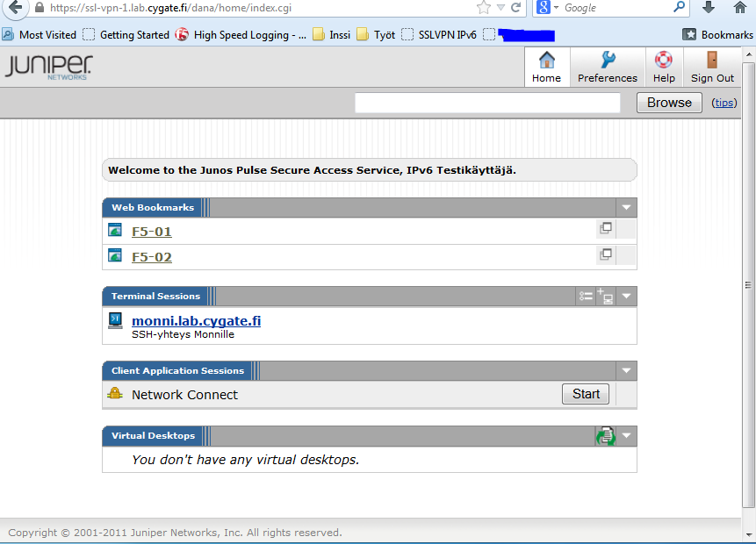Viewport: 756px width, 544px height.
Task: Collapse the Web Bookmarks panel
Action: 626,208
